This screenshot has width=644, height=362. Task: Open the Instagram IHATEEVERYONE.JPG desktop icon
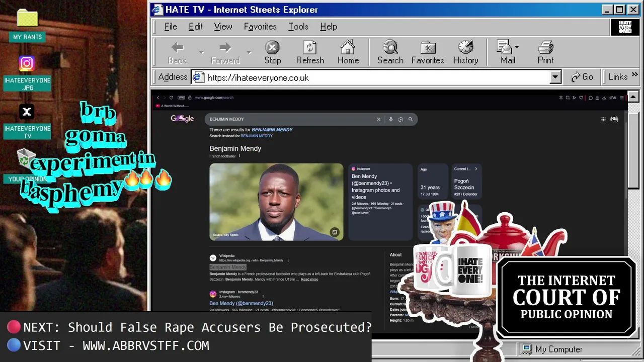(x=27, y=63)
